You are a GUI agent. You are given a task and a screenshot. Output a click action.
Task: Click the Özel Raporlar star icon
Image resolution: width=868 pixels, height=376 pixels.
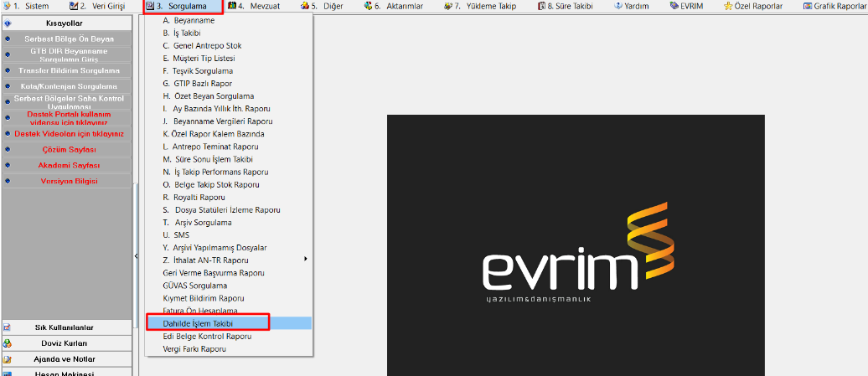[728, 6]
